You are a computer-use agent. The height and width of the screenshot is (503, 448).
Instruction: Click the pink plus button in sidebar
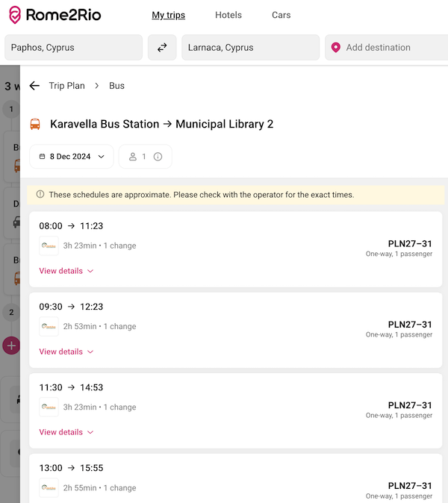[11, 346]
